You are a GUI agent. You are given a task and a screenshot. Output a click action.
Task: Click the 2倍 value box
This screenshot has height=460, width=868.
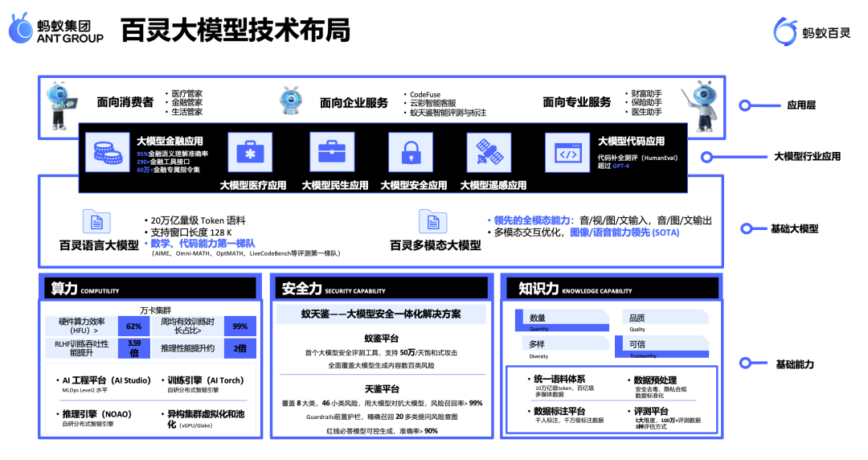click(x=240, y=348)
